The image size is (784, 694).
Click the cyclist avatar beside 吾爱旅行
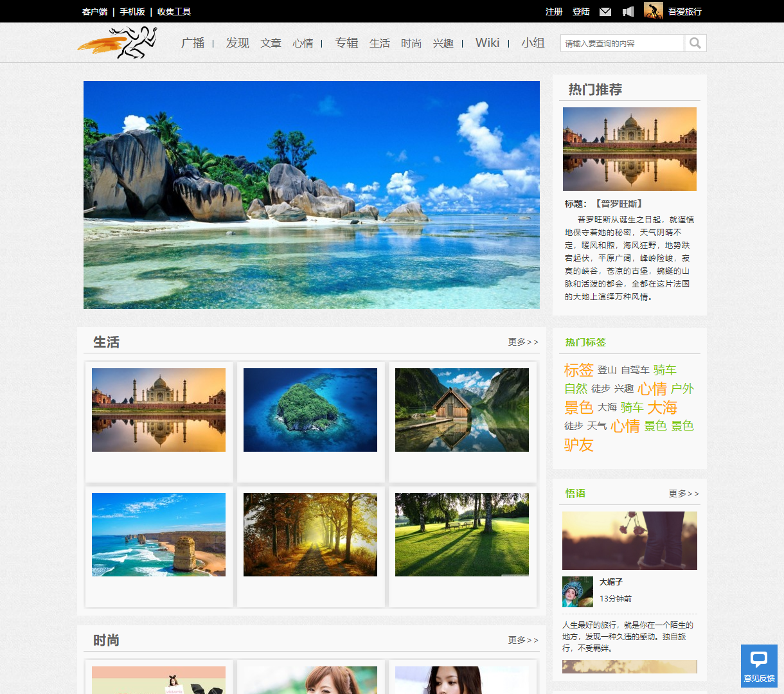tap(652, 11)
